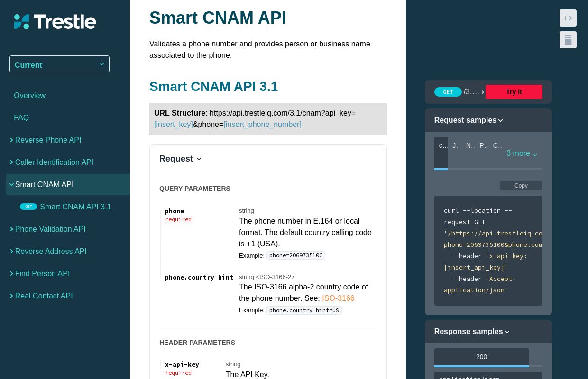588x379 pixels.
Task: Select the C... tab next to 3 more
Action: tap(497, 145)
